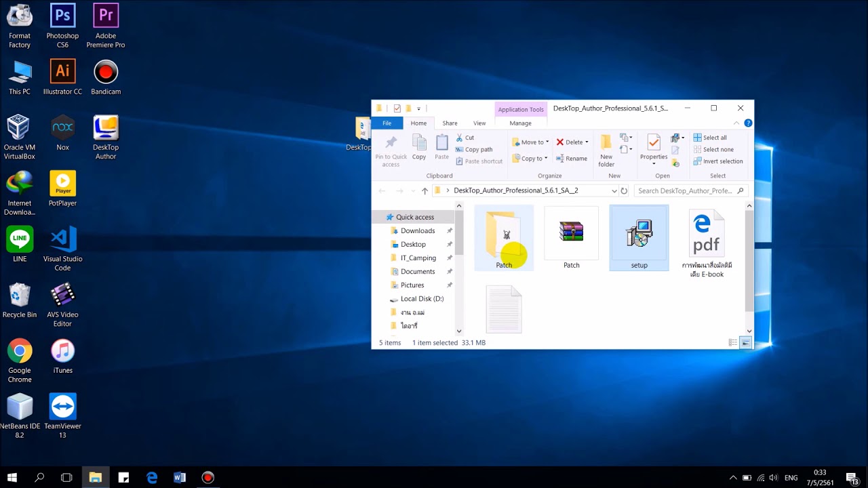Select the E-book PDF file
868x488 pixels.
tap(707, 243)
